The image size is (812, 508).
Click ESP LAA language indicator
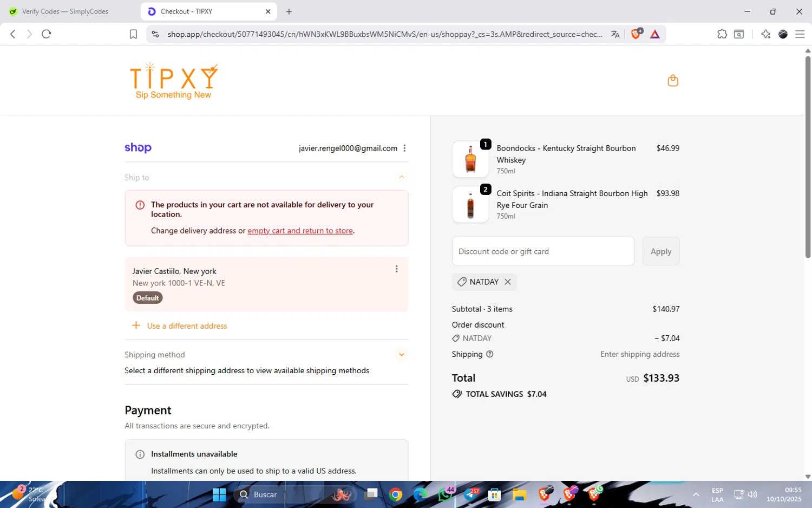[x=717, y=494]
